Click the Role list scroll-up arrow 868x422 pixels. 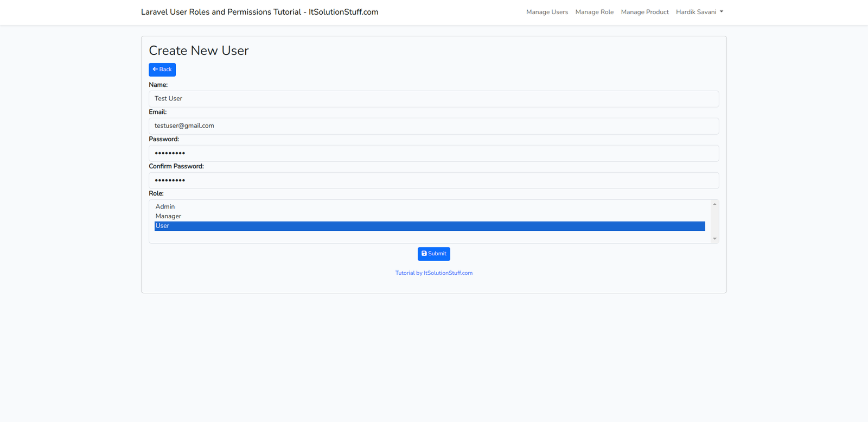(x=714, y=204)
